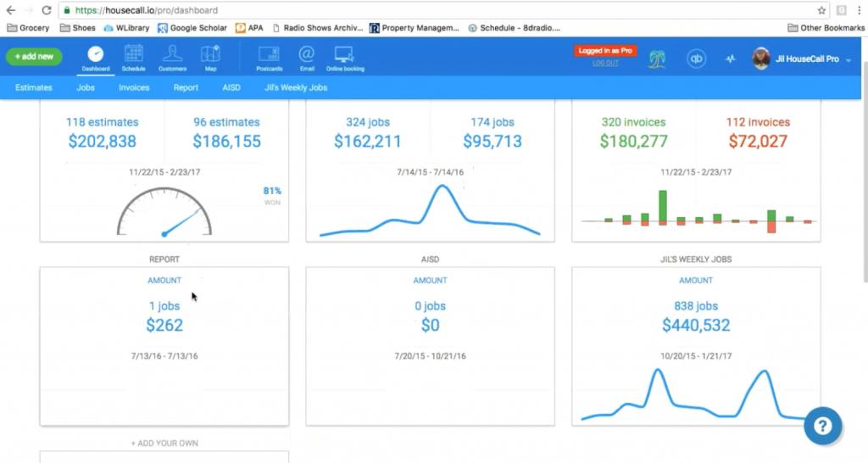Open the Dashboard gauge icon

[95, 59]
